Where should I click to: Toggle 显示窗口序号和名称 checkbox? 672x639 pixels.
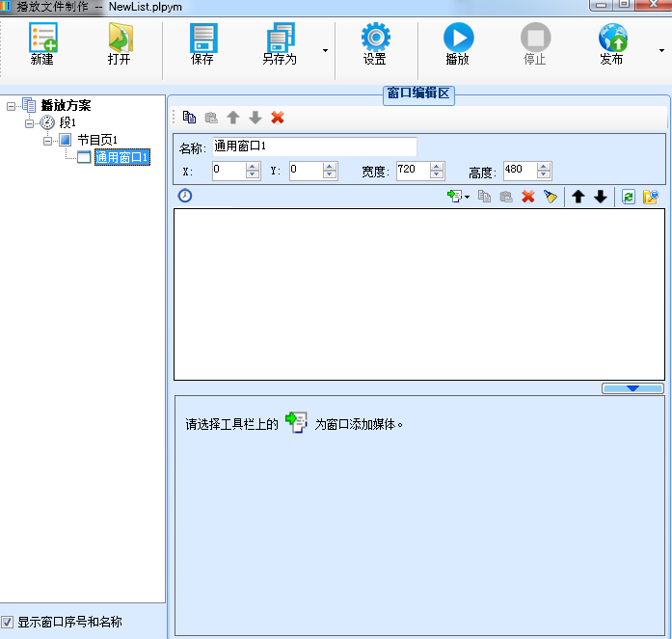(8, 622)
